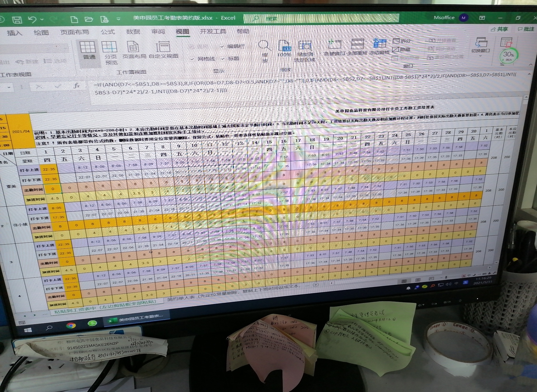
Task: Click the 2021/04 orange month cell
Action: click(x=21, y=131)
